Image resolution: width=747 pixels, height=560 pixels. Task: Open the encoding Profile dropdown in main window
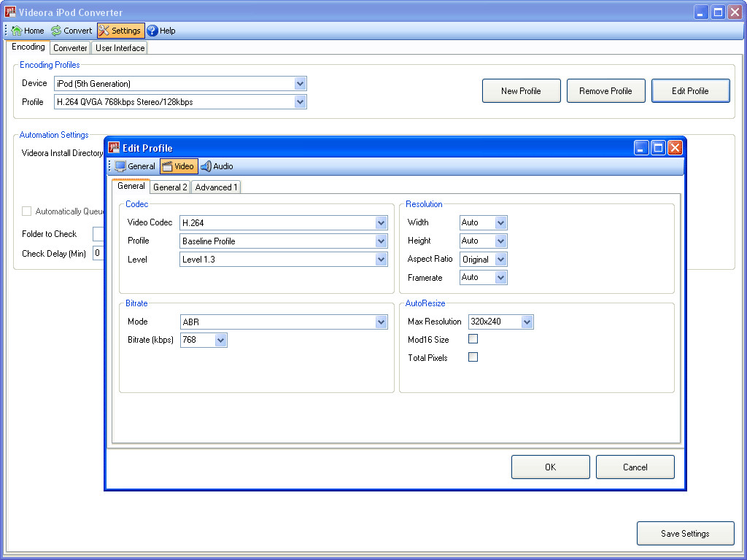[x=300, y=102]
